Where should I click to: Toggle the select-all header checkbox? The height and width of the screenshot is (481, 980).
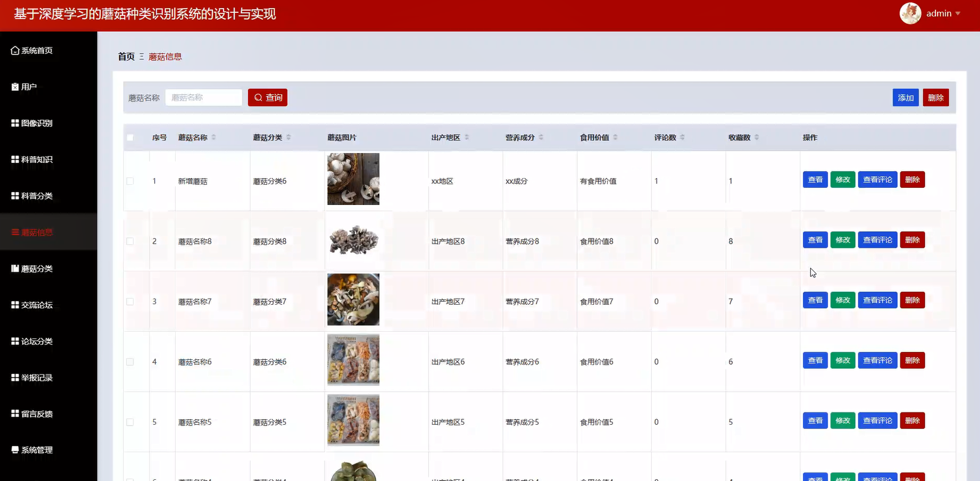point(130,138)
